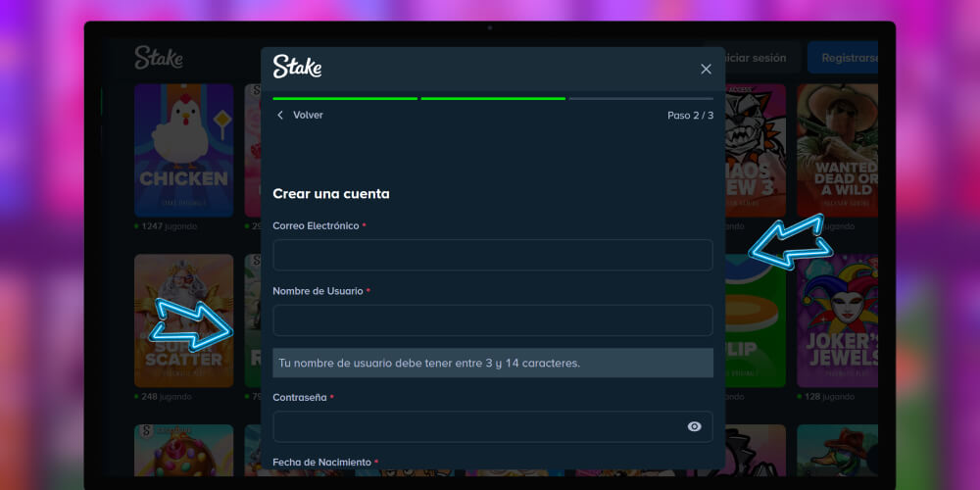980x490 pixels.
Task: Click the first green progress step segment
Action: 345,98
